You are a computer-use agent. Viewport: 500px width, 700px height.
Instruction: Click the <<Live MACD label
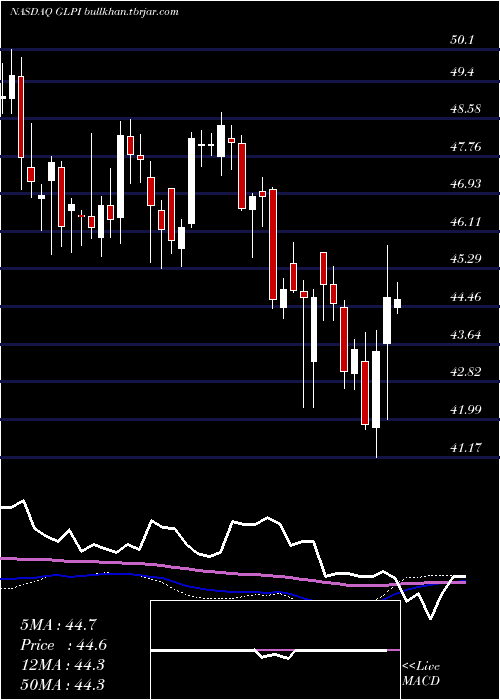[x=421, y=673]
